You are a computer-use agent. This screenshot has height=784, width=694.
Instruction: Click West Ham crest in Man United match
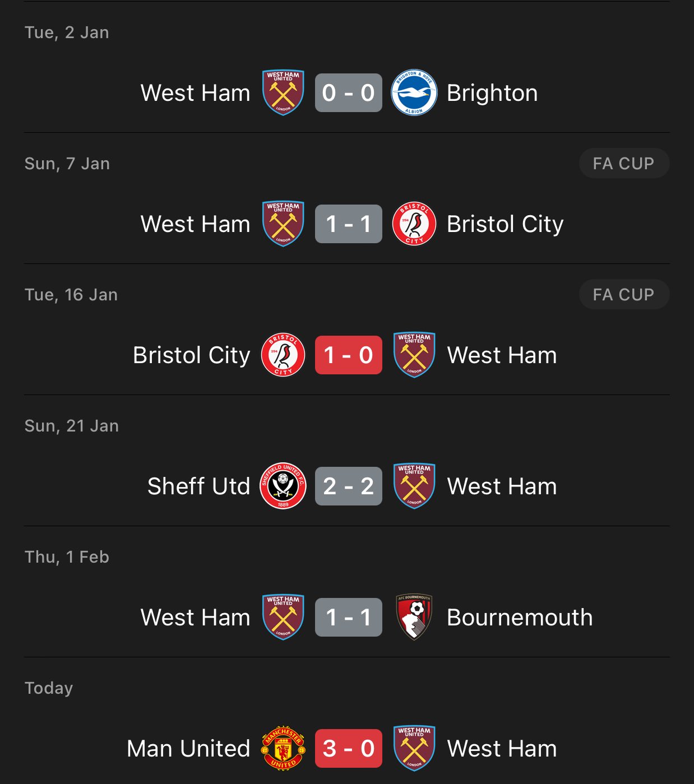coord(414,748)
